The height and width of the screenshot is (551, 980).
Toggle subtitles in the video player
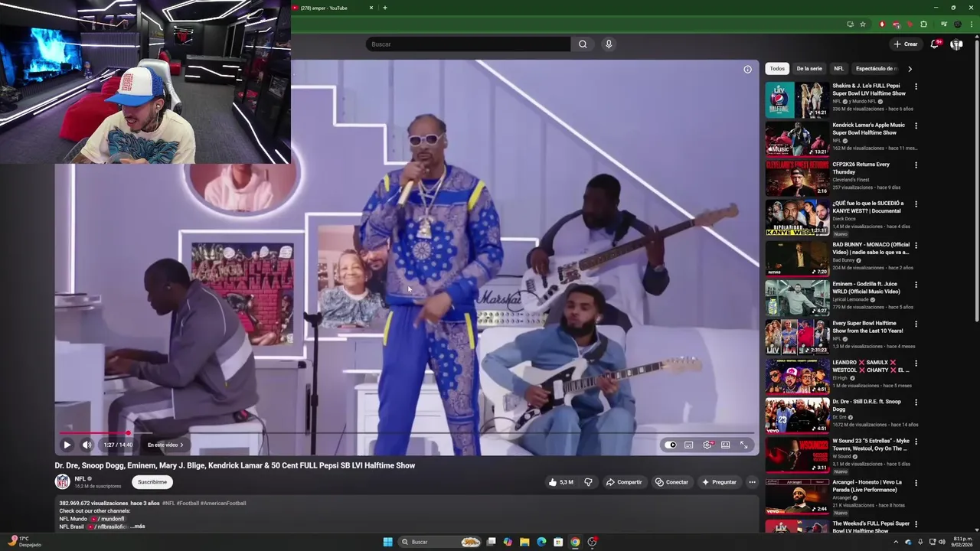tap(689, 445)
